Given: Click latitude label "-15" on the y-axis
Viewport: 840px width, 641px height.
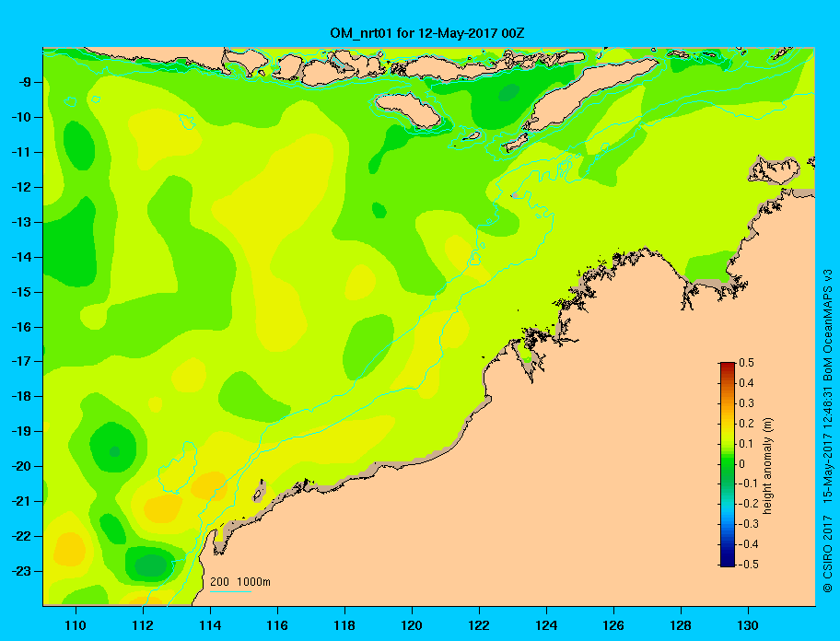Looking at the screenshot, I should coord(20,292).
